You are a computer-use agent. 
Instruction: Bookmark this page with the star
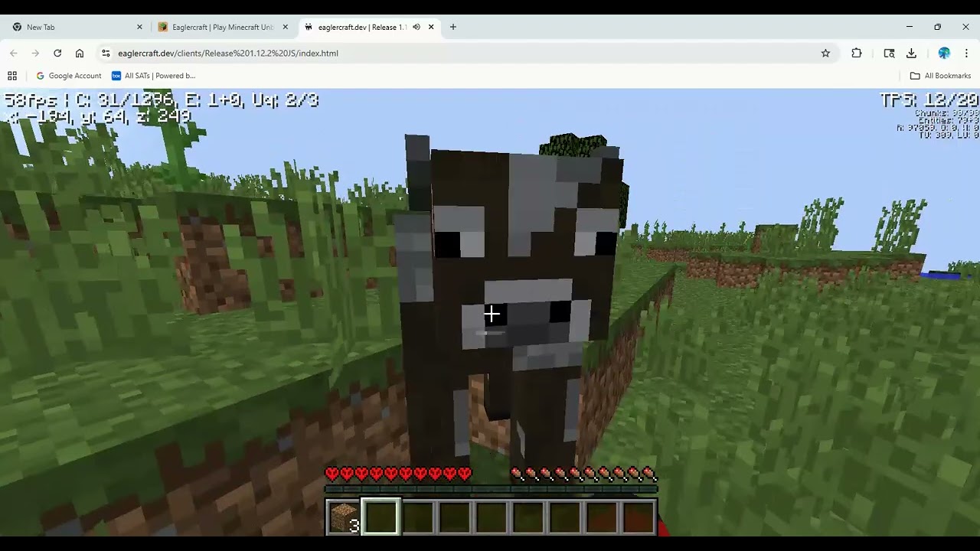click(x=825, y=53)
